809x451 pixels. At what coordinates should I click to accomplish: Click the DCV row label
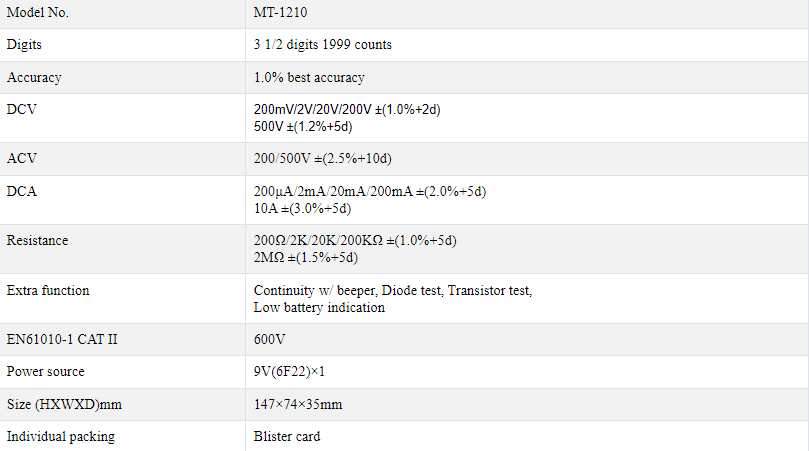22,109
